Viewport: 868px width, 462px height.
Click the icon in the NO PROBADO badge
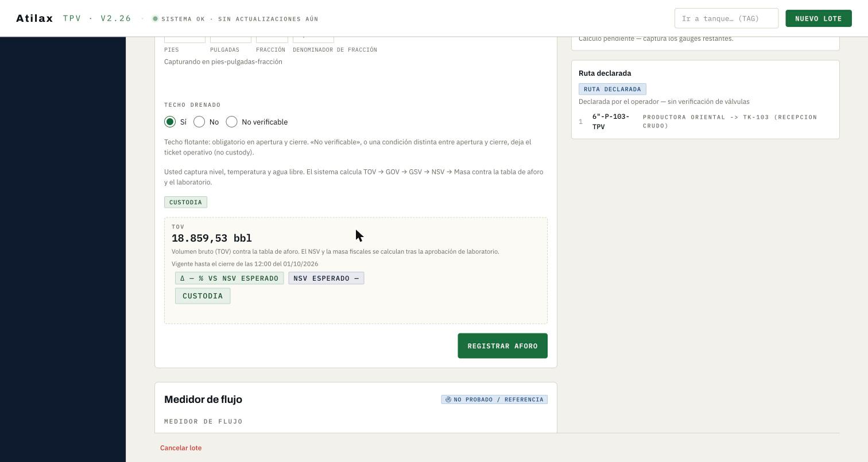point(448,399)
